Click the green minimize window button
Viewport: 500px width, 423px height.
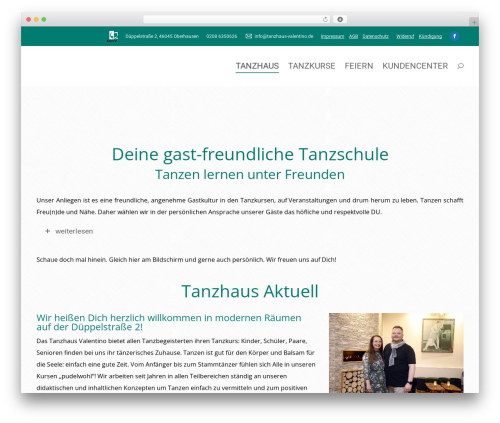(44, 19)
